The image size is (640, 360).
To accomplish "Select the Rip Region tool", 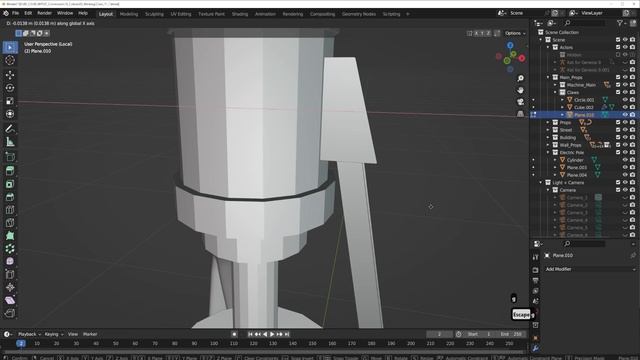I will [x=10, y=313].
